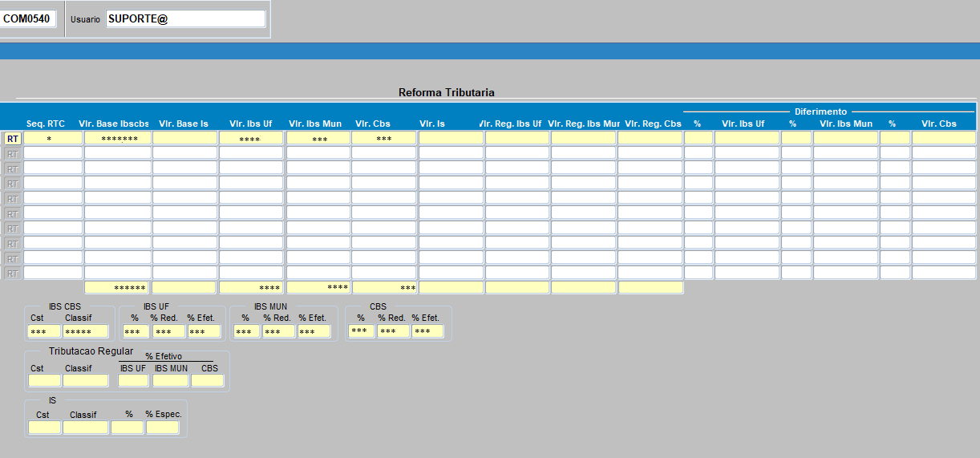Click the COM0540 program code field
Screen dimensions: 980x458
[x=27, y=18]
